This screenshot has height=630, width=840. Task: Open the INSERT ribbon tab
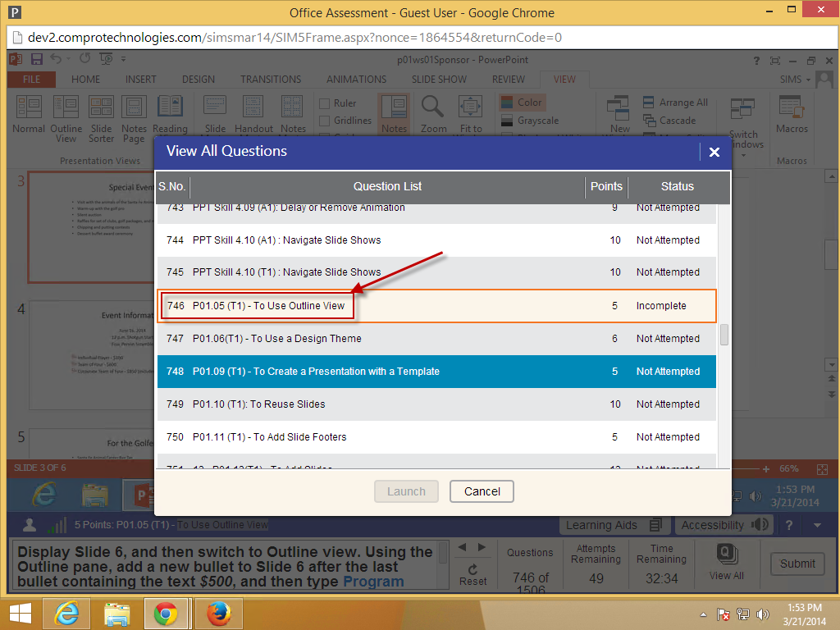coord(140,80)
